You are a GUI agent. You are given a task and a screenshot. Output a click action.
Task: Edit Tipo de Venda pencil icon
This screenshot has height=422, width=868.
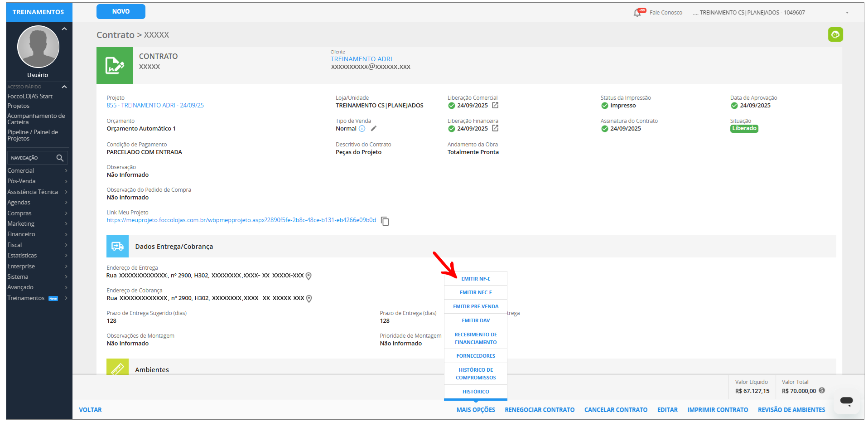point(374,128)
